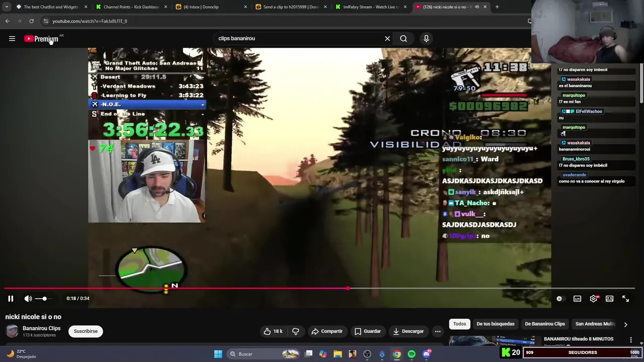View site information icon in address bar
Screen dimensions: 644x362
(x=45, y=21)
